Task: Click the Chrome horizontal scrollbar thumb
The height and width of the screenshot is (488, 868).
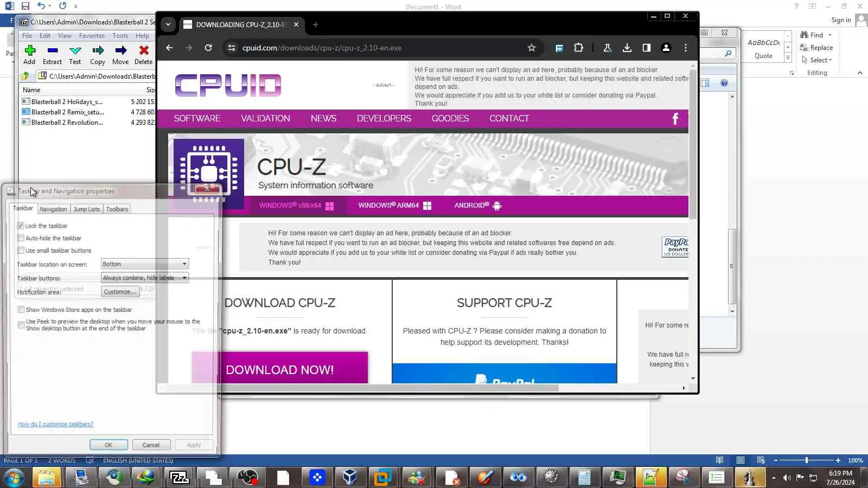Action: 362,388
